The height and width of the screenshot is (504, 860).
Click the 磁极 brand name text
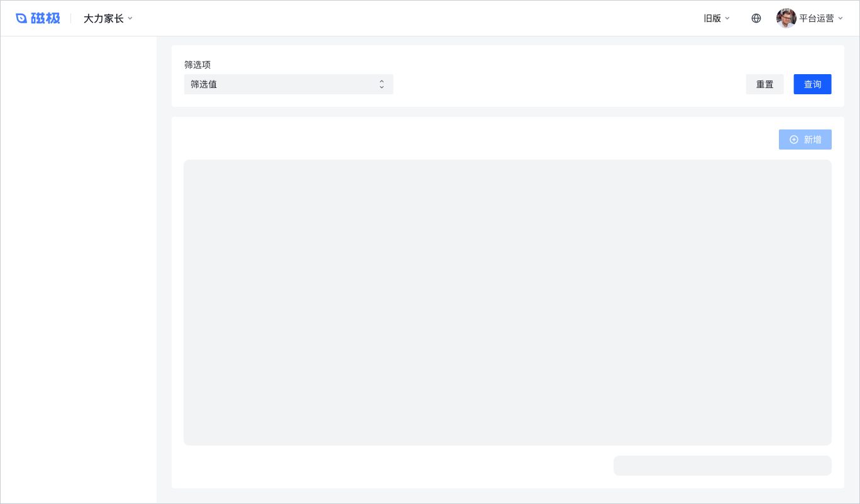pos(45,18)
